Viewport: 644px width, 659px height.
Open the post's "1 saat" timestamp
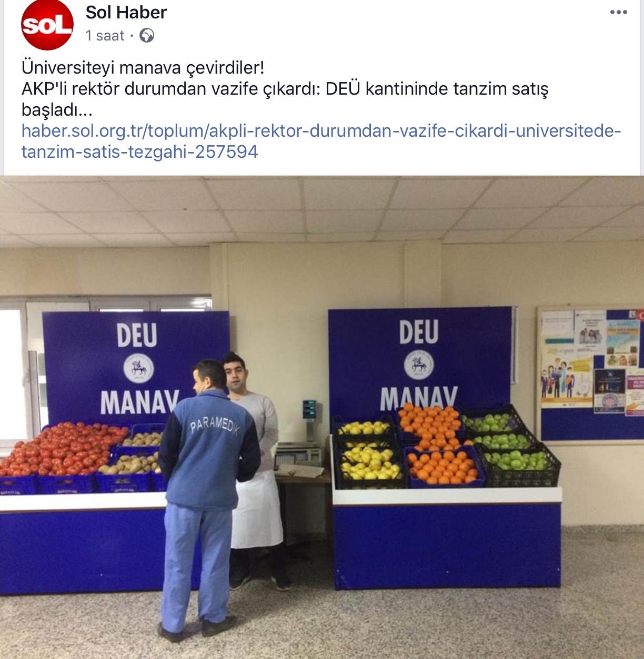pyautogui.click(x=105, y=36)
